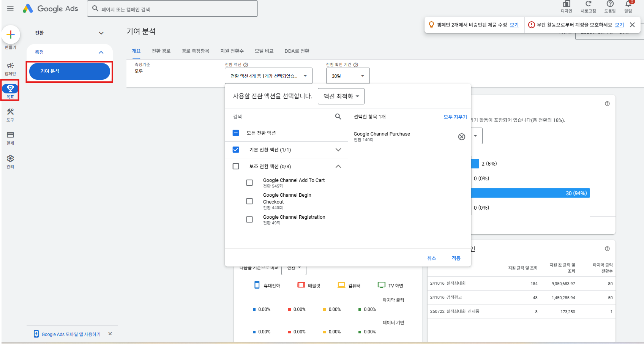Click 보기 link for disapproved products notice
This screenshot has width=644, height=344.
[514, 25]
